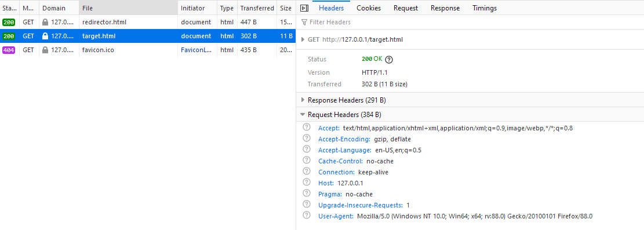
Task: Open the Request tab
Action: 405,8
